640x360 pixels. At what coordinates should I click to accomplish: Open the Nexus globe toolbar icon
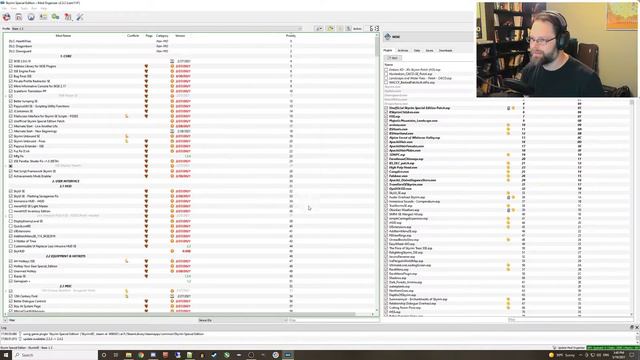pyautogui.click(x=31, y=17)
